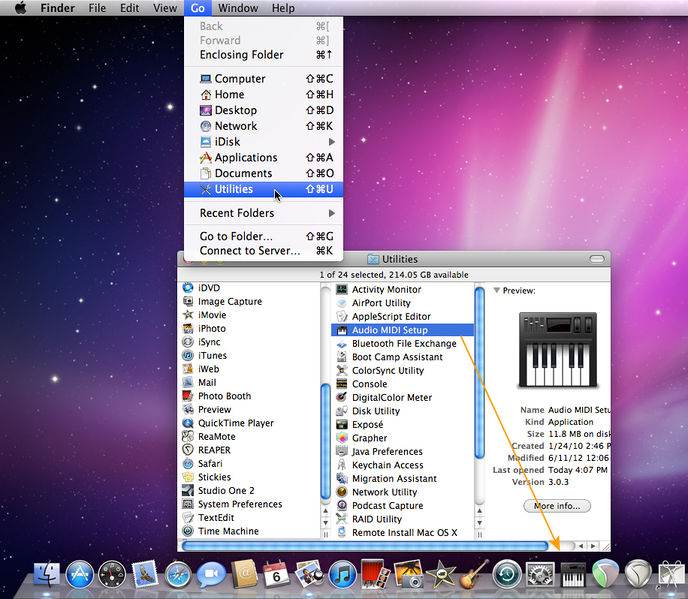The height and width of the screenshot is (599, 688).
Task: Select AirPort Utility in the list
Action: click(x=402, y=303)
